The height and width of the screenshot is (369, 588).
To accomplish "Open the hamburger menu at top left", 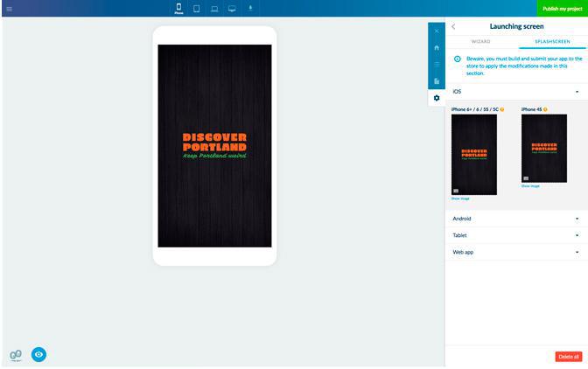I will (x=10, y=9).
